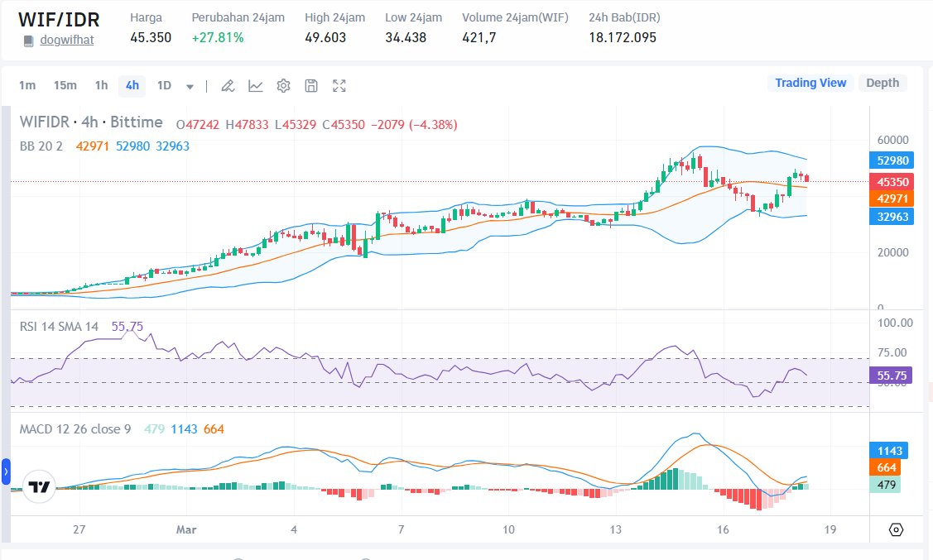Click the 45350 current price label
The height and width of the screenshot is (560, 933).
click(893, 181)
